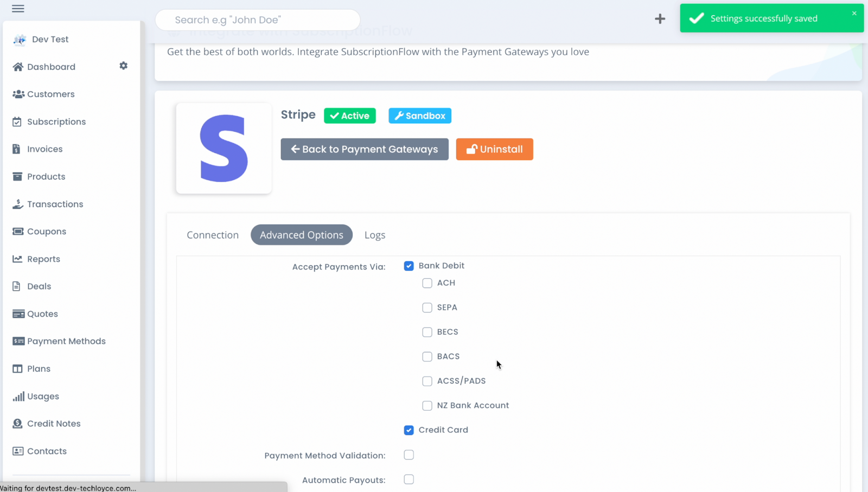
Task: Switch to the Connection tab
Action: 213,235
